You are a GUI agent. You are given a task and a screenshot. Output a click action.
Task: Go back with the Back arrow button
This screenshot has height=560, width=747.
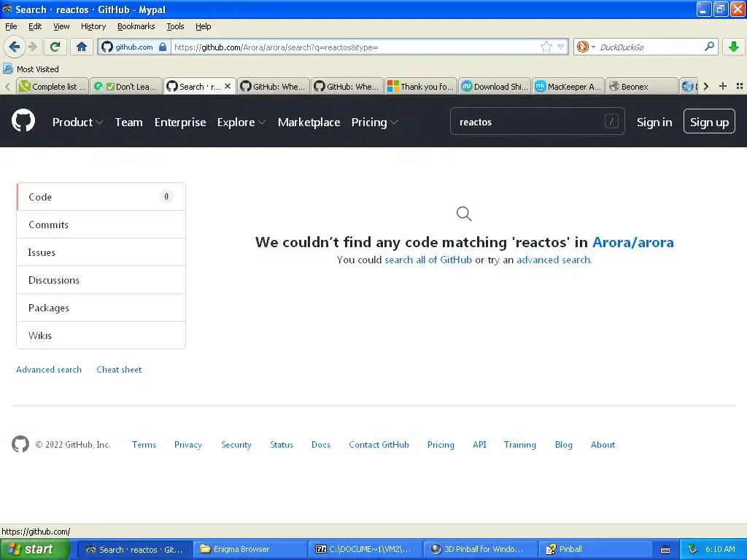click(x=15, y=47)
